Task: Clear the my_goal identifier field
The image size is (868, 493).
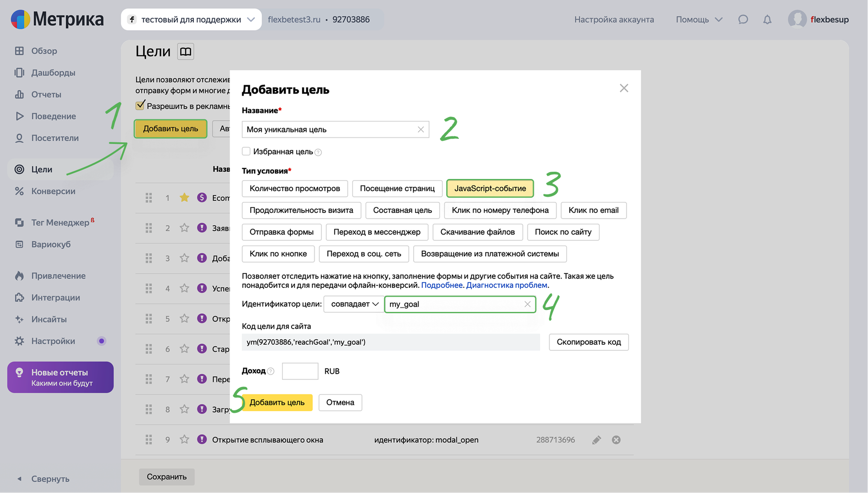Action: (x=527, y=304)
